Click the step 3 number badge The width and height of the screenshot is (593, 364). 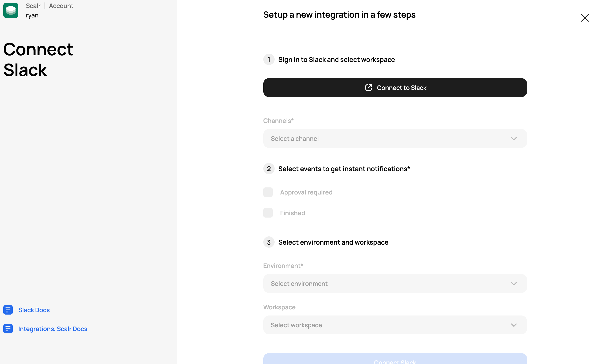(269, 242)
